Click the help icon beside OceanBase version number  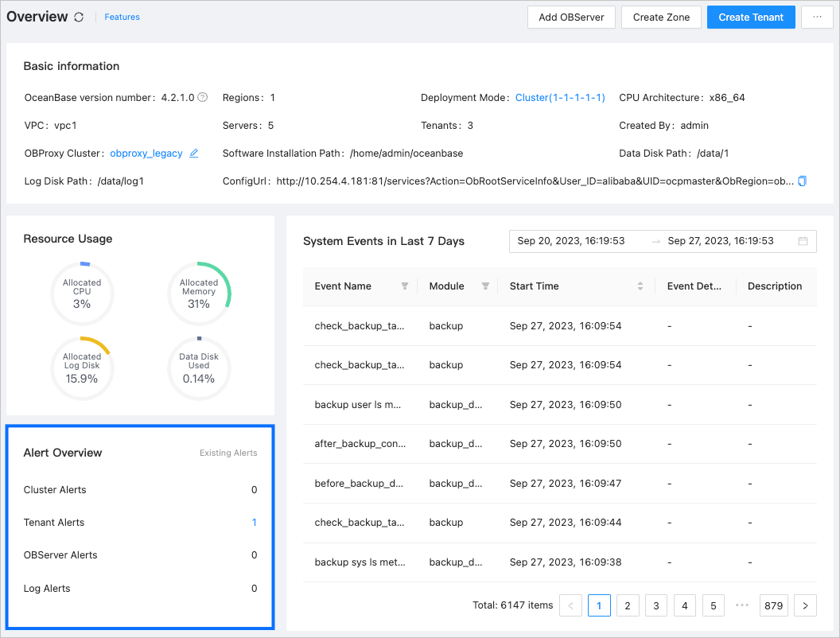coord(203,98)
